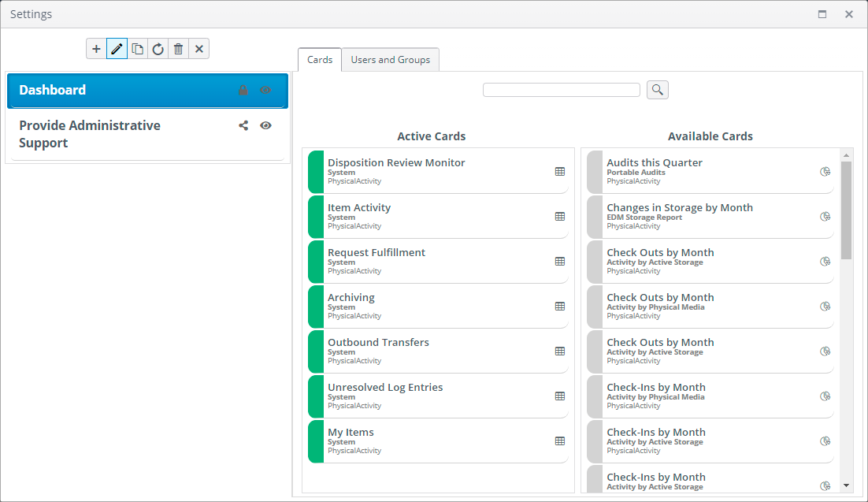Image resolution: width=868 pixels, height=502 pixels.
Task: Click grid icon on My Items card
Action: [x=560, y=441]
